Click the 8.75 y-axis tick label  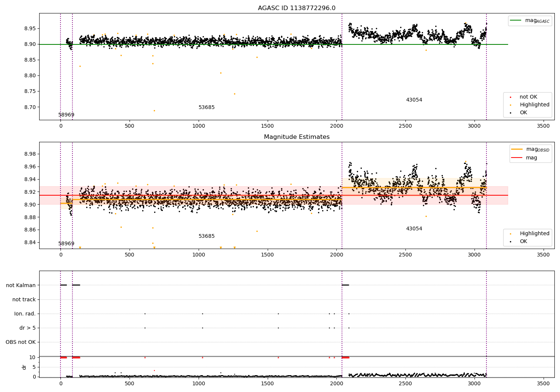coord(30,91)
